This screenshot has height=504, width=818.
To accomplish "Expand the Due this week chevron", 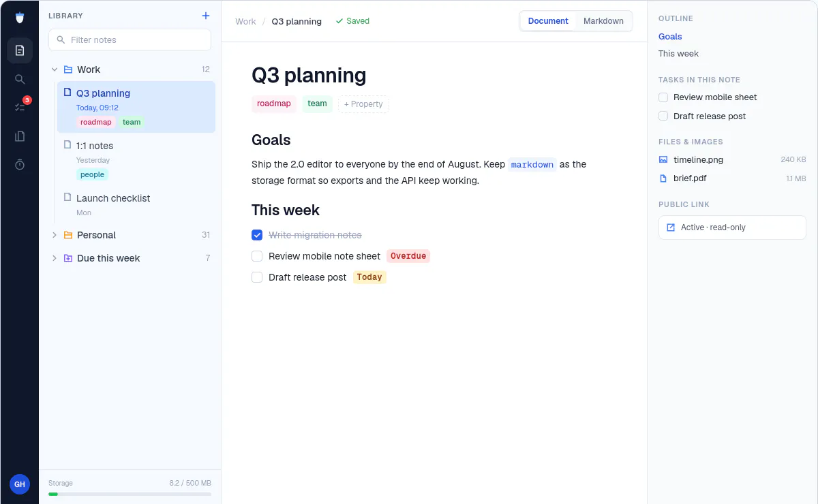I will point(55,258).
